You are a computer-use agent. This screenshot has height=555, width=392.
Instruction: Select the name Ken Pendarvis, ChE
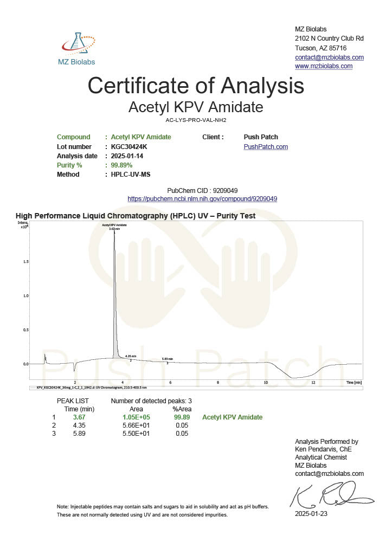pos(323,449)
